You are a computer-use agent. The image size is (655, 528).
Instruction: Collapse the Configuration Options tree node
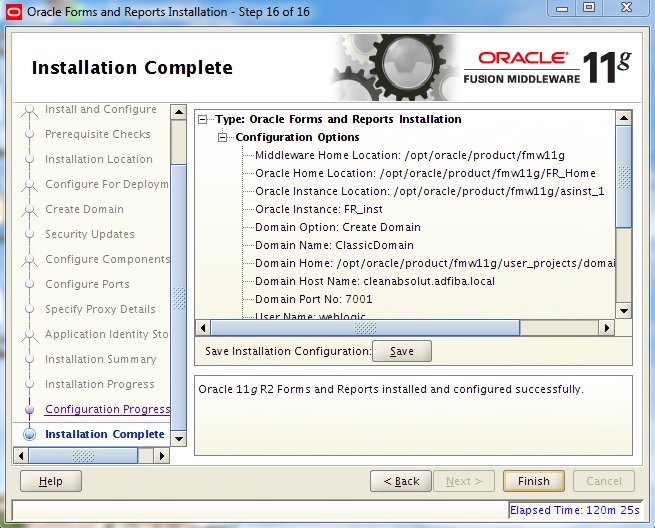[x=223, y=137]
